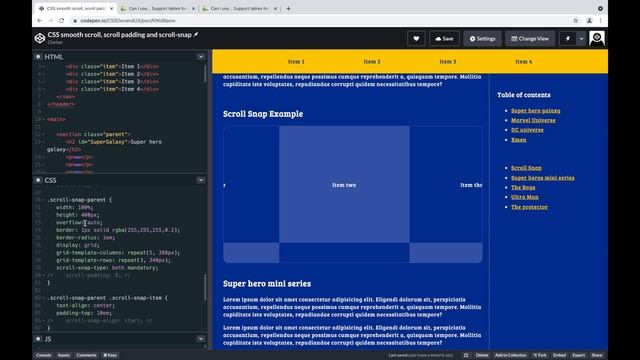Open the Console panel
640x360 pixels.
click(x=44, y=355)
